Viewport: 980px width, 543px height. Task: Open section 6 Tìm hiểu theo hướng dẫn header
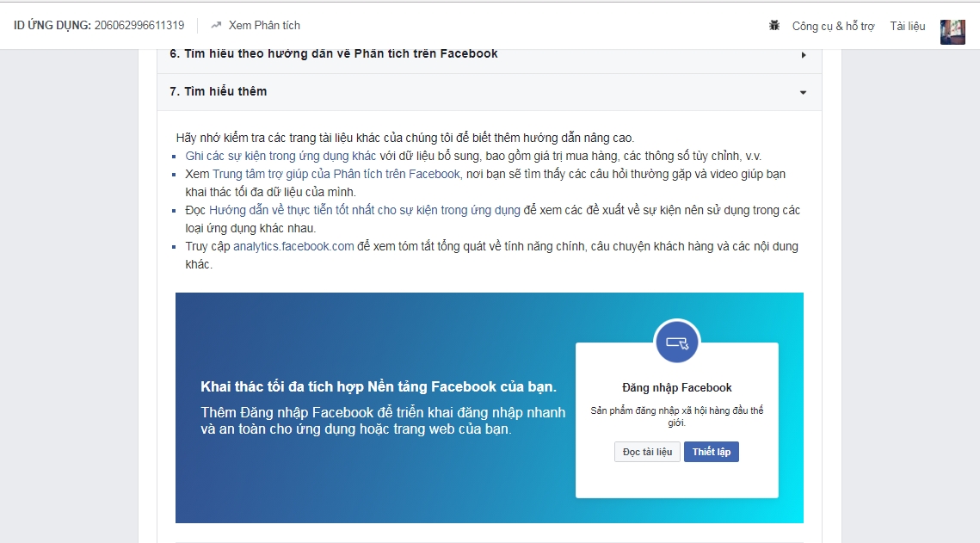tap(334, 54)
